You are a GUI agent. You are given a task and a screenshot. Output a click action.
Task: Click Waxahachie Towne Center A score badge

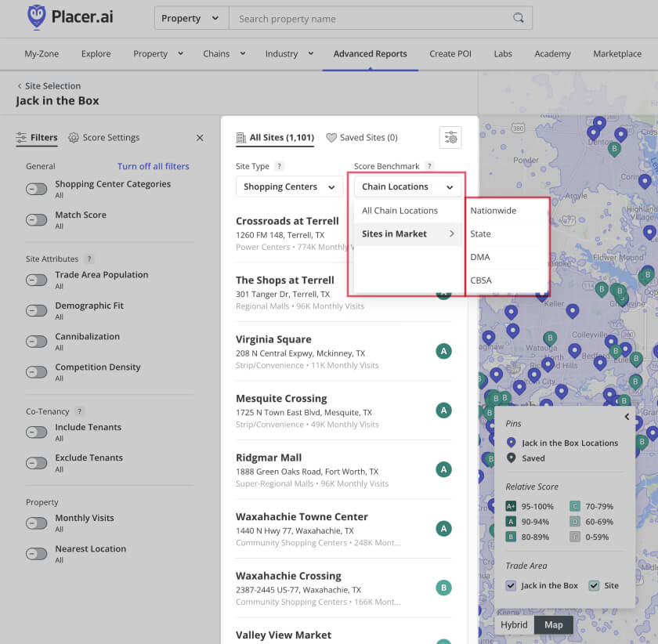pos(443,529)
